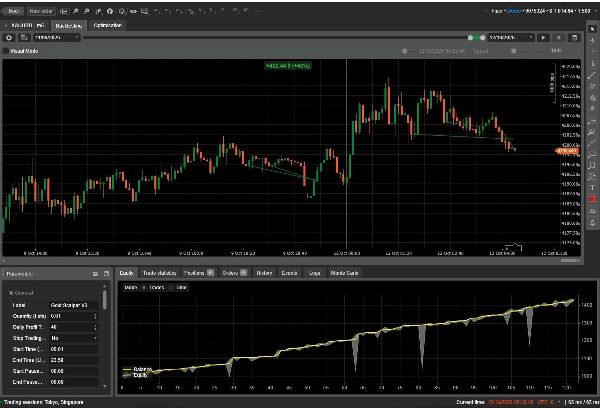Select Time mode radio button
Image resolution: width=600 pixels, height=408 pixels.
pyautogui.click(x=171, y=287)
